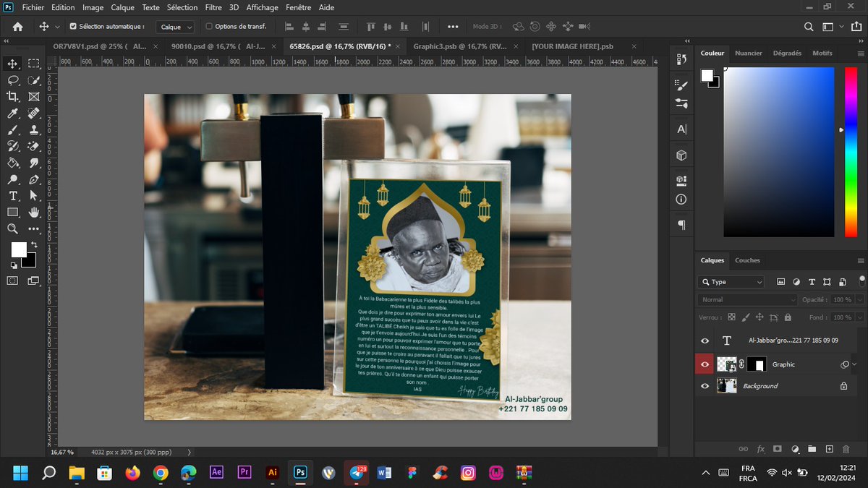
Task: Select the Rectangular Marquee tool
Action: pyautogui.click(x=33, y=64)
